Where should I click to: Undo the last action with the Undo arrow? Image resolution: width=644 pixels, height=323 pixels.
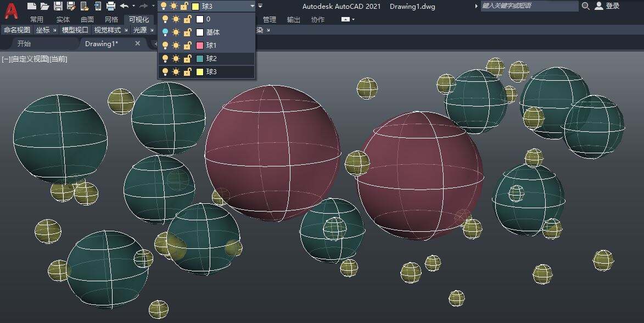tap(124, 6)
